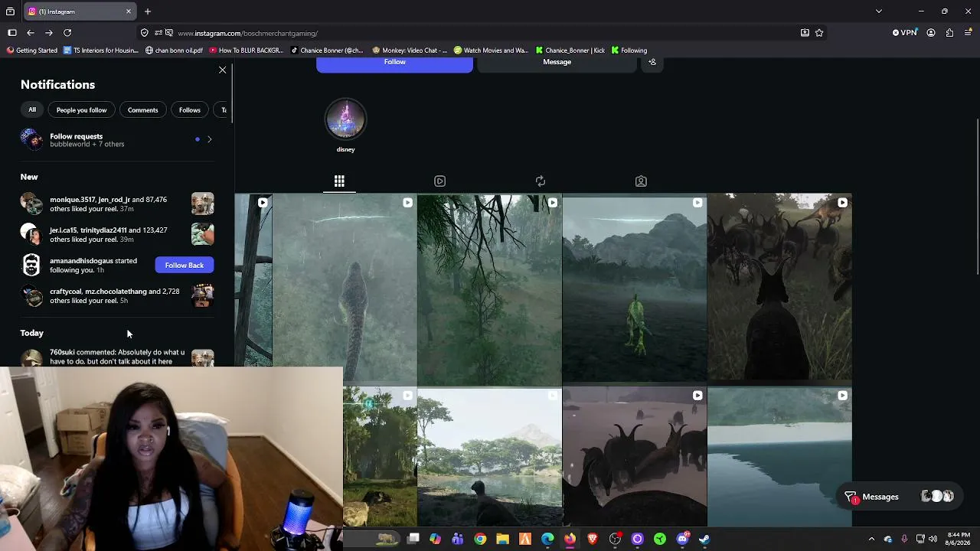This screenshot has width=980, height=551.
Task: Follow back amanandhisdogaus
Action: [x=185, y=265]
